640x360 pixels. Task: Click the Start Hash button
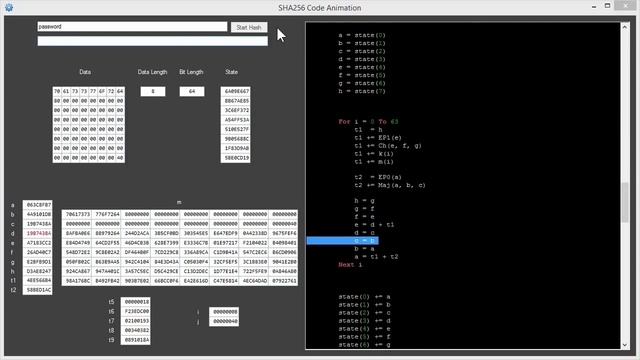pos(249,27)
